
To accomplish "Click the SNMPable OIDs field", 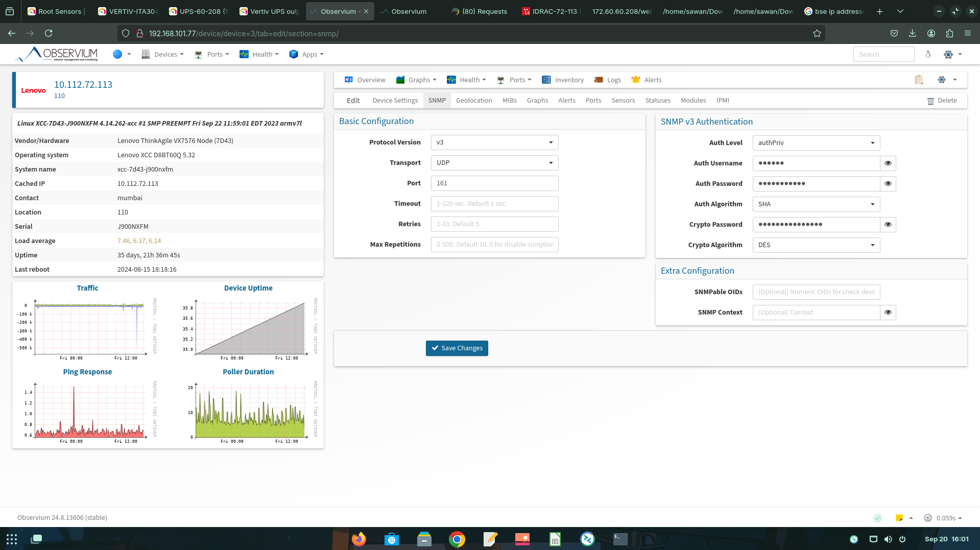I will pyautogui.click(x=816, y=292).
